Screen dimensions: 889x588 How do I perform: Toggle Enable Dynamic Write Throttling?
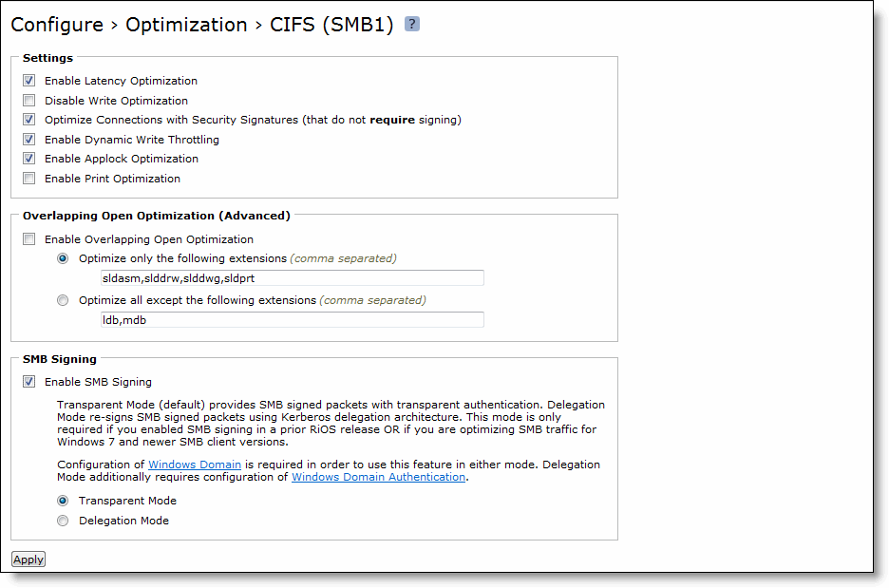[29, 140]
